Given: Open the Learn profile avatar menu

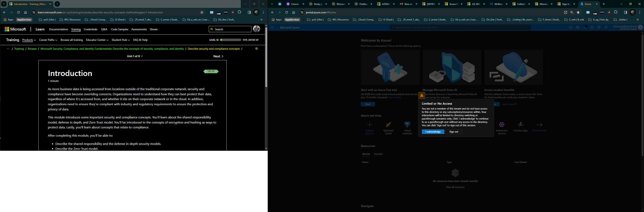Looking at the screenshot, I should pyautogui.click(x=257, y=29).
